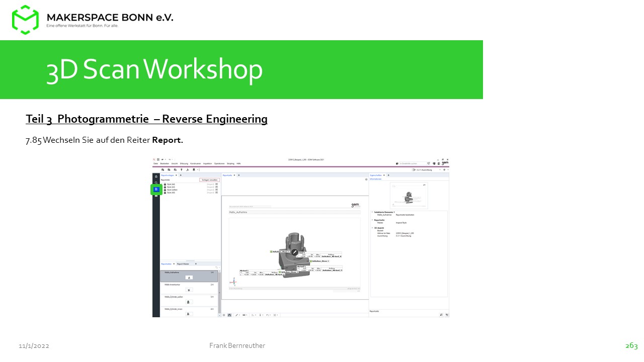The image size is (644, 362).
Task: Click the round pencil edit icon on 3D view
Action: pos(294,252)
